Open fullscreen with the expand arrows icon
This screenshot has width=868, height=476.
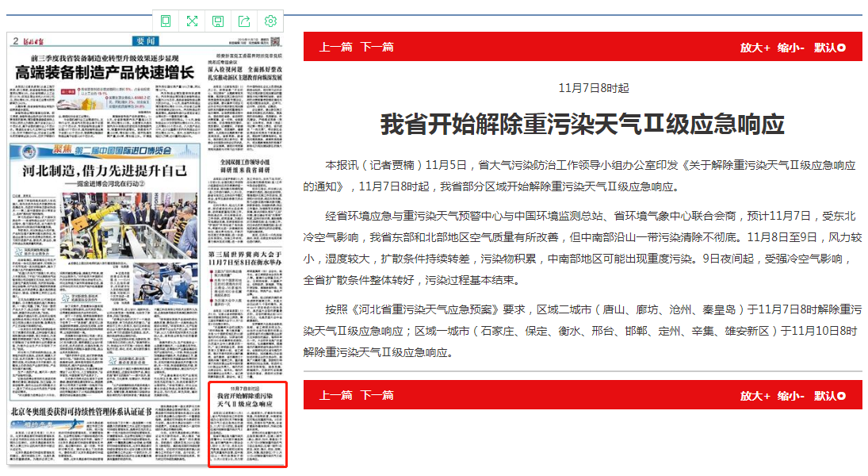pyautogui.click(x=192, y=21)
